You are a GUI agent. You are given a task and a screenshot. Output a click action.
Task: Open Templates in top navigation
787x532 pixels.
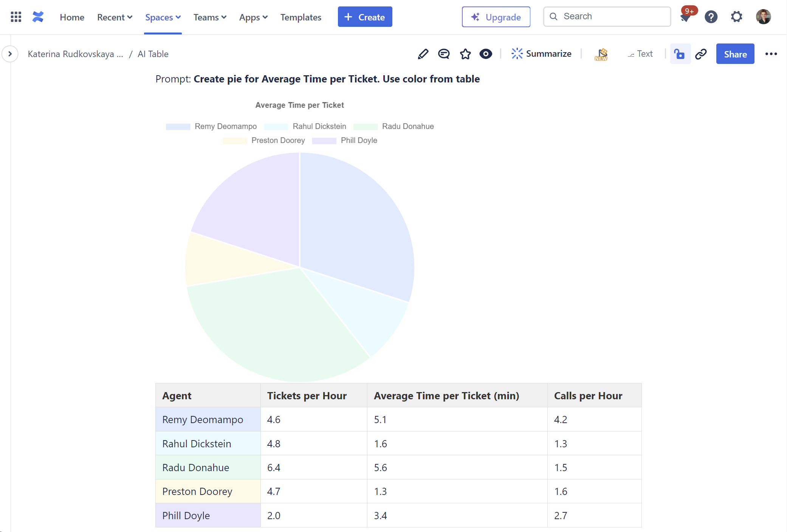click(x=301, y=17)
